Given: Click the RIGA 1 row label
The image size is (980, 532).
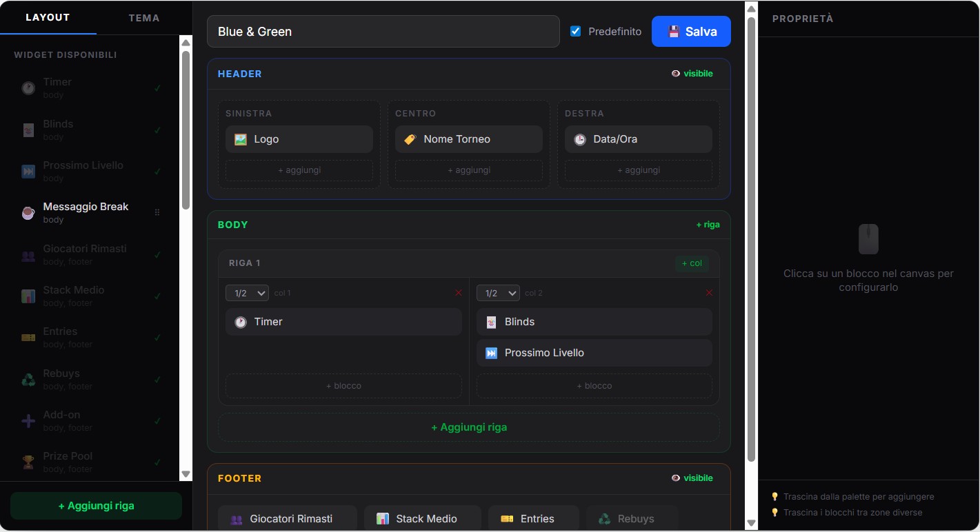Looking at the screenshot, I should 245,263.
